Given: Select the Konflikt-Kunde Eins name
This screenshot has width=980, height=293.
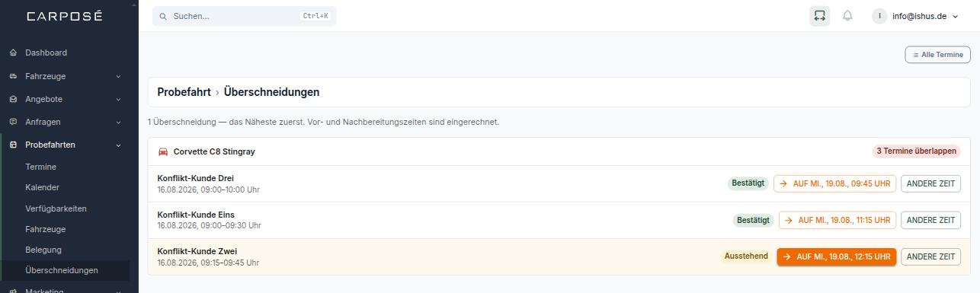Looking at the screenshot, I should 196,215.
